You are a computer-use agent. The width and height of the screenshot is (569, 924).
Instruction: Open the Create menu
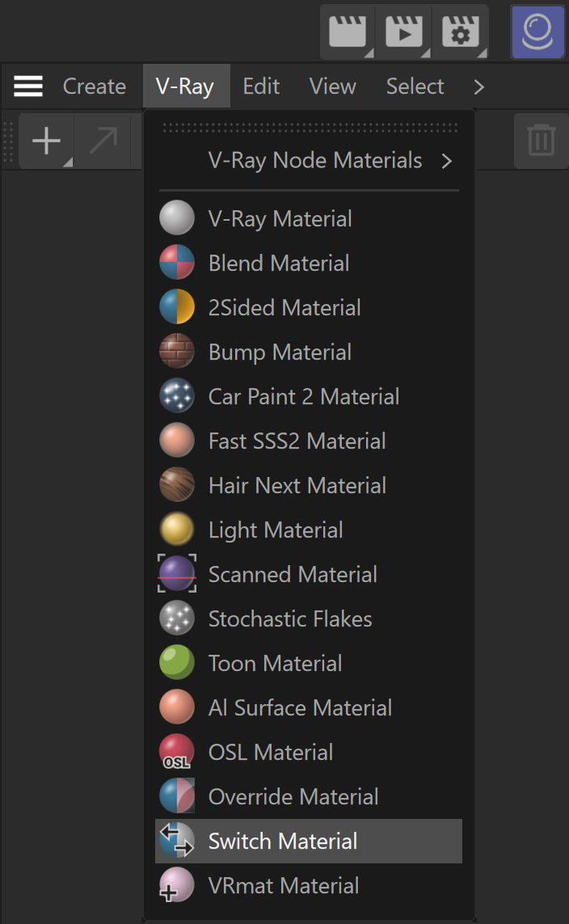click(x=95, y=86)
